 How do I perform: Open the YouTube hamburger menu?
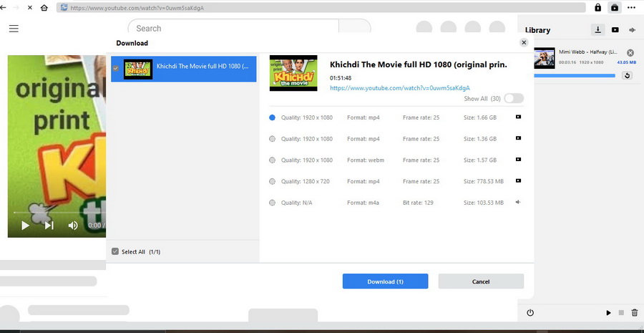click(x=14, y=29)
